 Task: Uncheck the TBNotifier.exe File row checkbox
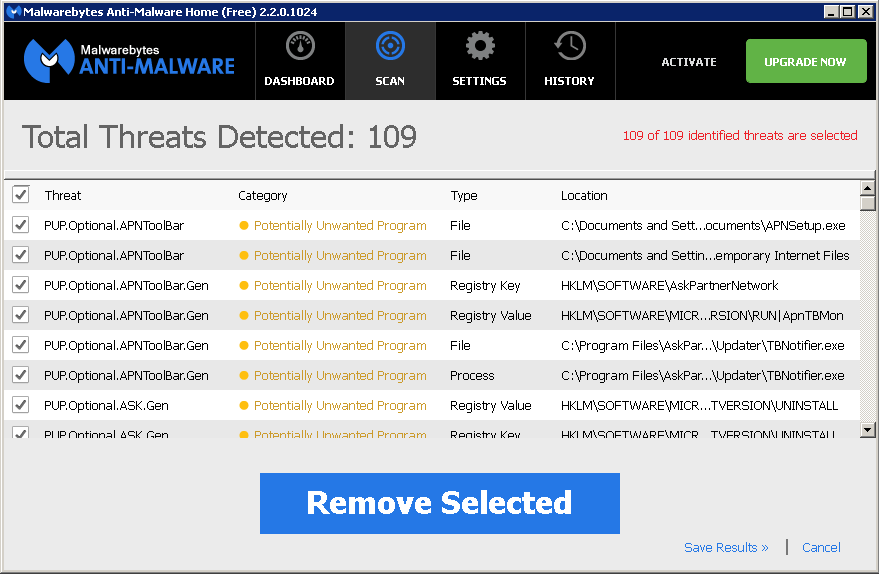click(x=21, y=345)
